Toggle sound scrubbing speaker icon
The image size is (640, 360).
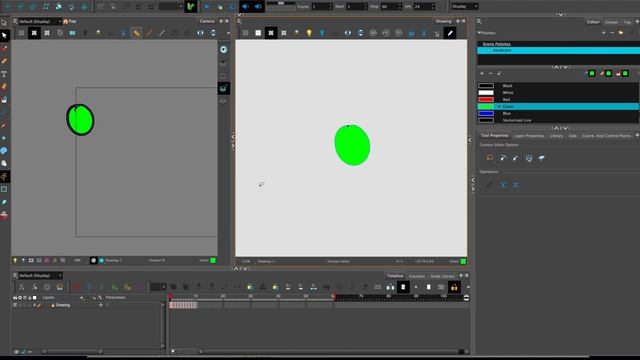pyautogui.click(x=258, y=7)
